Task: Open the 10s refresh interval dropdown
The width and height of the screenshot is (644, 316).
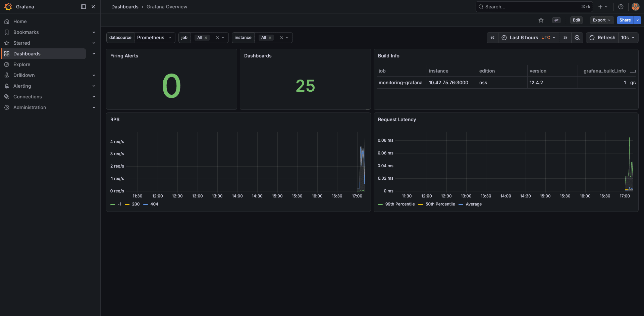Action: (x=628, y=38)
